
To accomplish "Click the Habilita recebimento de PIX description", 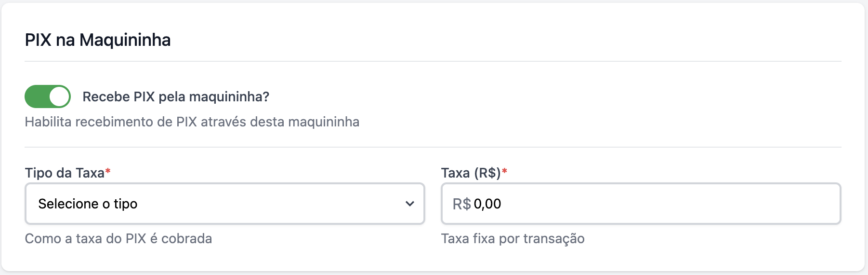I will [192, 122].
